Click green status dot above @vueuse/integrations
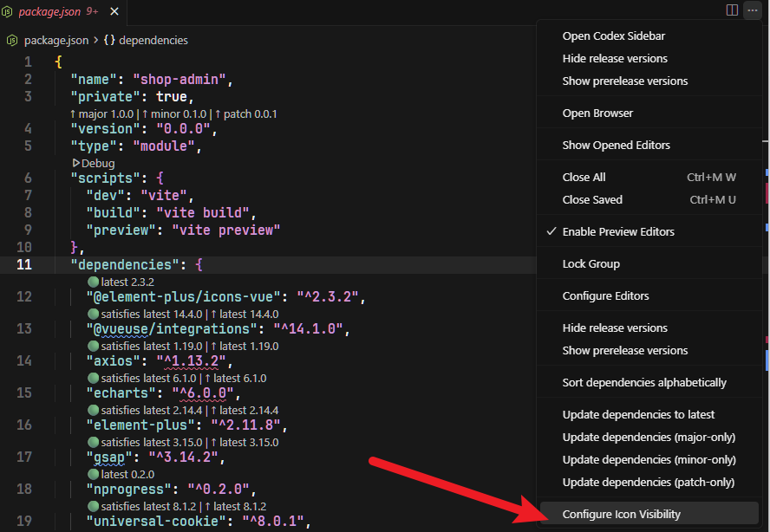Screen dimensions: 770x532 [94, 314]
